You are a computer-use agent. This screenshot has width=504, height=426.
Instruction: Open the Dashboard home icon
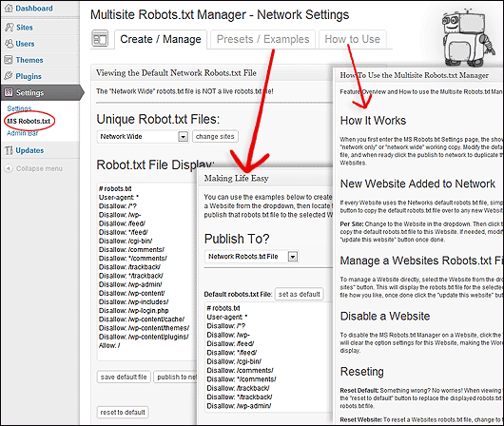[9, 8]
